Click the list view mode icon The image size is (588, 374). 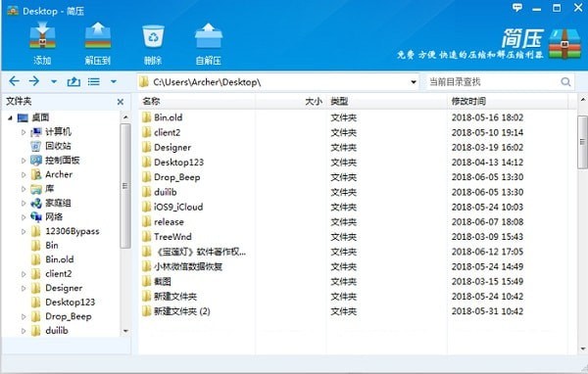tap(94, 81)
